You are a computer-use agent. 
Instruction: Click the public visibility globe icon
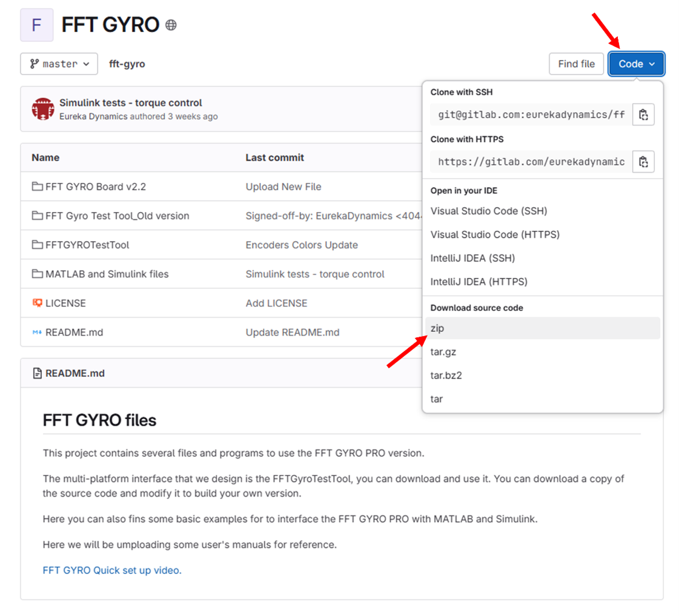[171, 25]
